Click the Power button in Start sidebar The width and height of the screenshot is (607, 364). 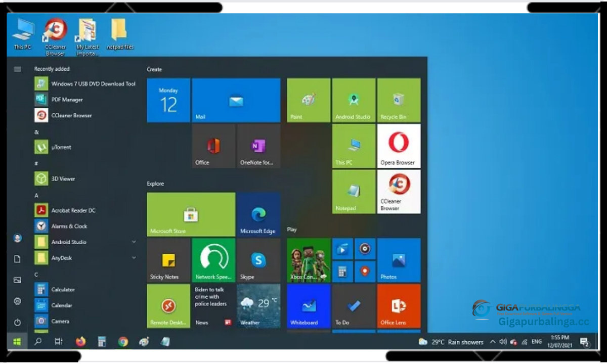18,322
